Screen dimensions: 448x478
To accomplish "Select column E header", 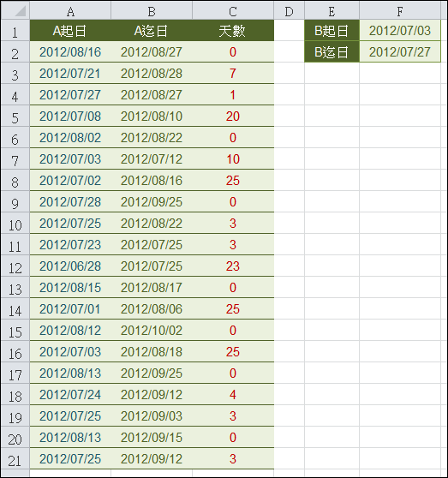I will tap(332, 10).
